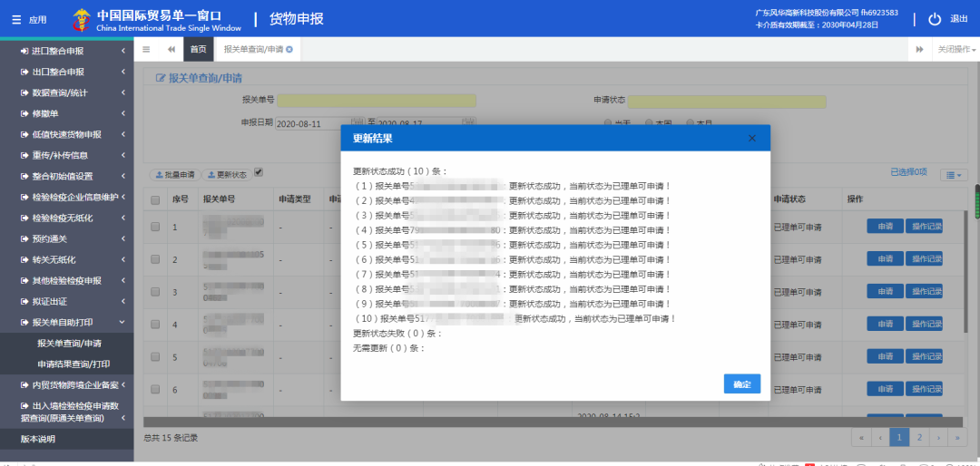Toggle the select-all checkbox in table header
980x466 pixels.
(155, 199)
